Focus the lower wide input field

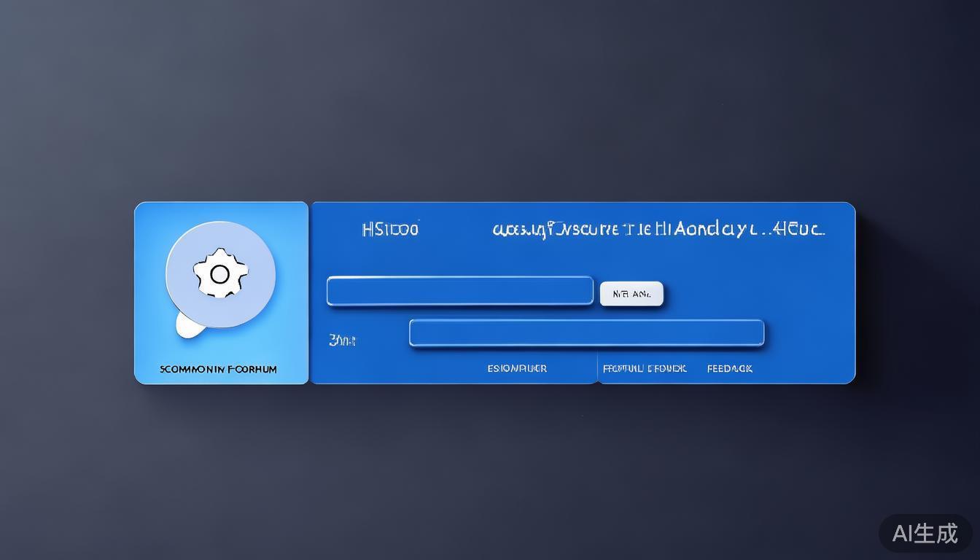[586, 333]
